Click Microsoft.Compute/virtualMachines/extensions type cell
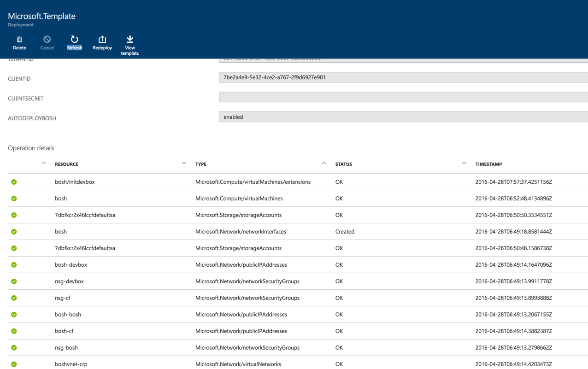 253,182
